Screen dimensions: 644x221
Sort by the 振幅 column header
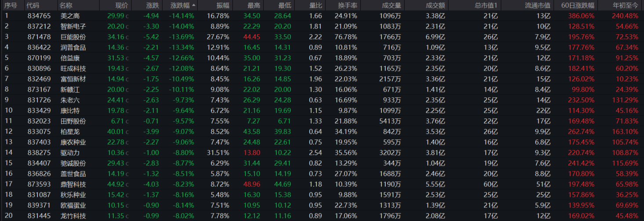tap(223, 5)
